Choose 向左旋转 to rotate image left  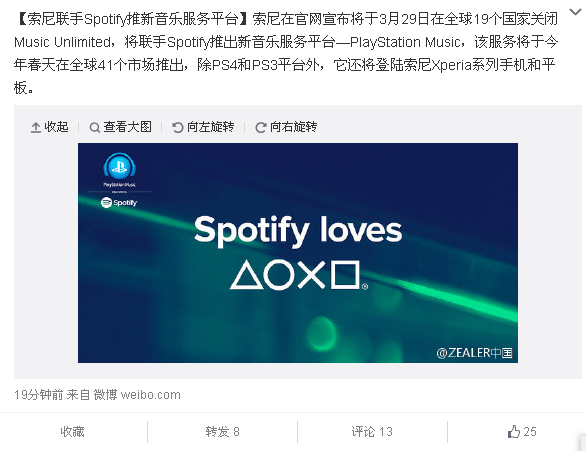(210, 127)
